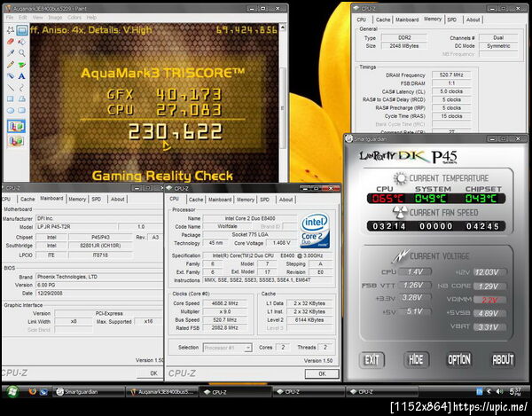Open the File menu in Paint

click(10, 18)
